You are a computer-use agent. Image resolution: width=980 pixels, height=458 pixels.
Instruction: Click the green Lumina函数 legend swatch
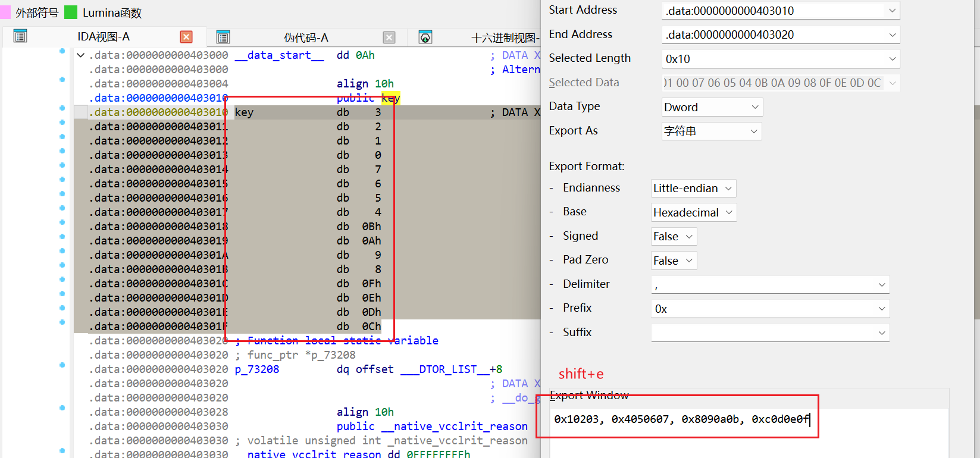click(71, 12)
